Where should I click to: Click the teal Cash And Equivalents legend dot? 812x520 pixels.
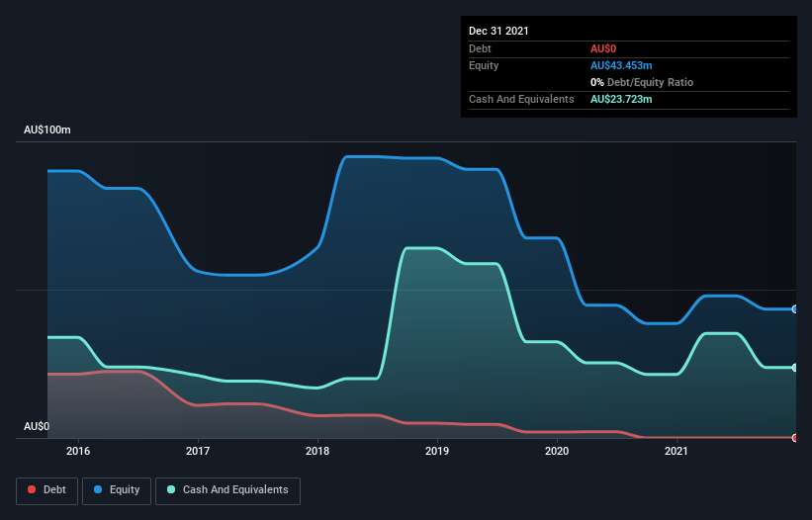(171, 489)
